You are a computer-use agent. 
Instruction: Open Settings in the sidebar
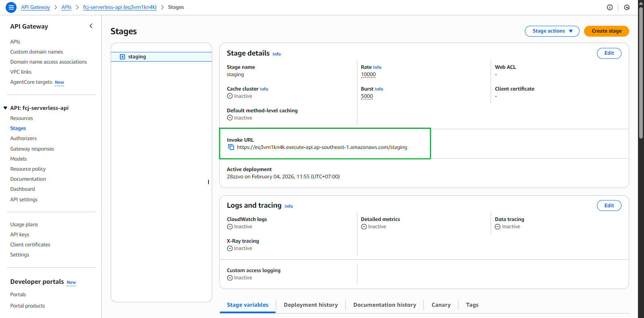[x=20, y=255]
